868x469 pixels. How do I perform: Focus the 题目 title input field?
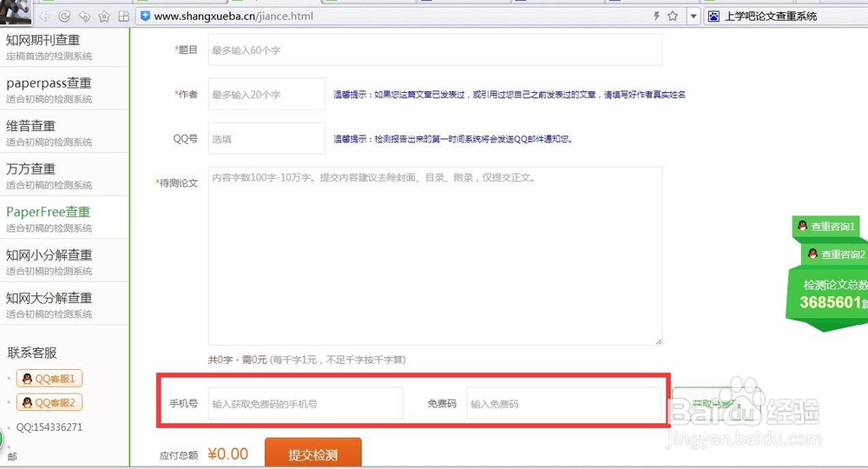435,50
